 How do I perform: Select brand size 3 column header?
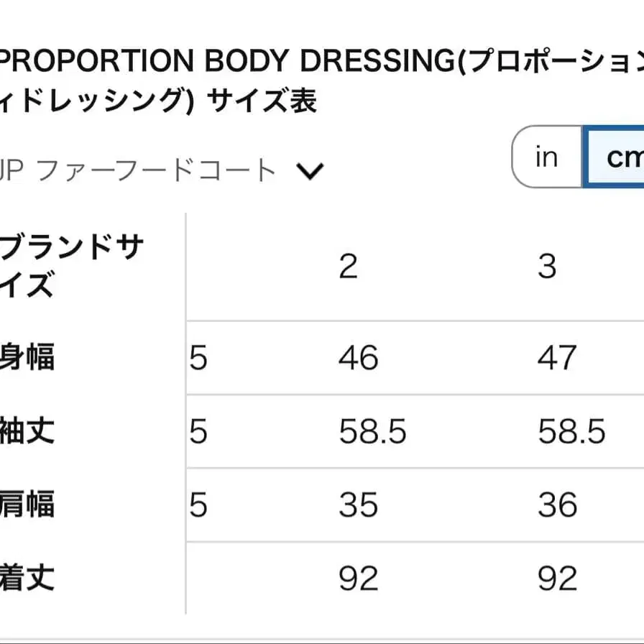pos(547,267)
